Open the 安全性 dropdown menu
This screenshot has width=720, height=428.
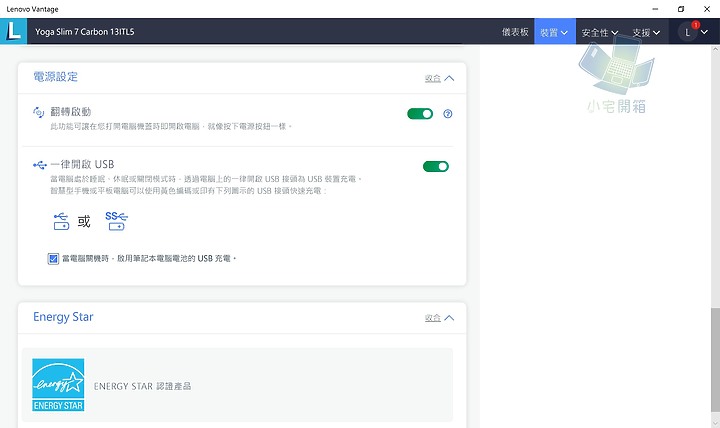[600, 32]
